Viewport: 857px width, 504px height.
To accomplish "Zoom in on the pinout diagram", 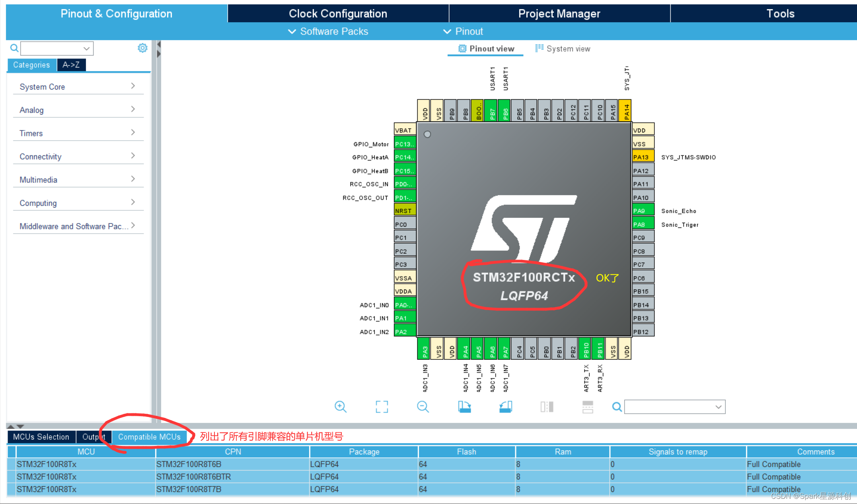I will (341, 407).
